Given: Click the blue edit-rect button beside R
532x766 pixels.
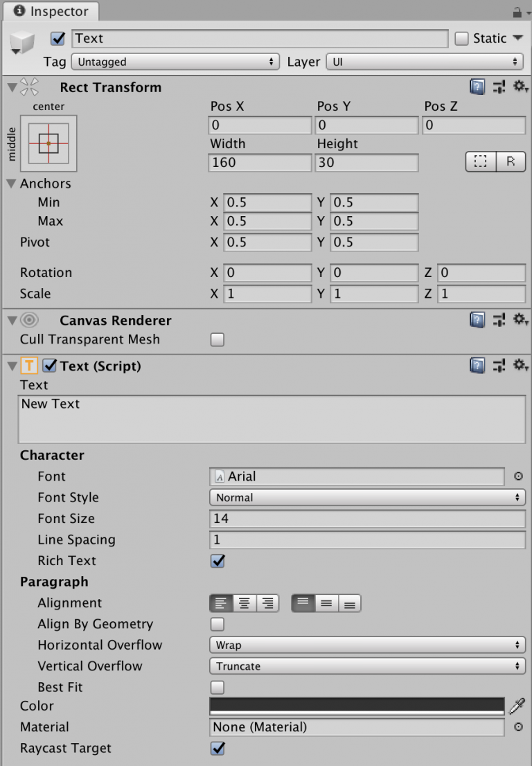Looking at the screenshot, I should 481,161.
